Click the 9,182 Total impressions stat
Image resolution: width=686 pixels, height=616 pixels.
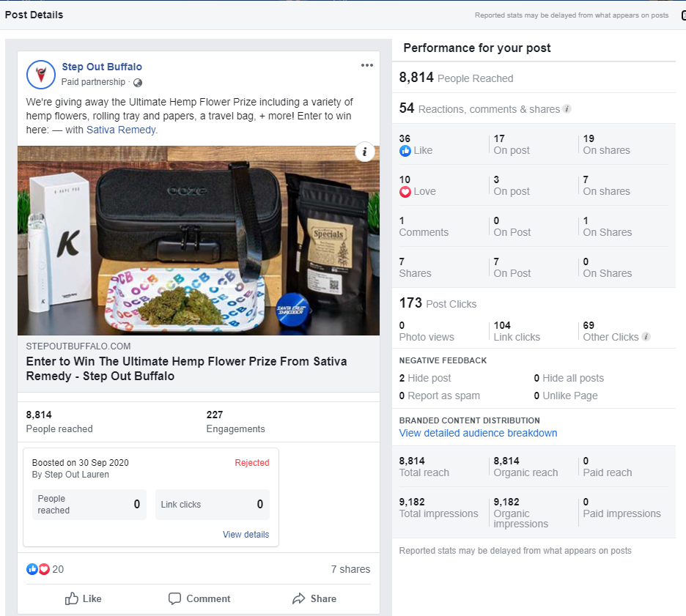[438, 508]
